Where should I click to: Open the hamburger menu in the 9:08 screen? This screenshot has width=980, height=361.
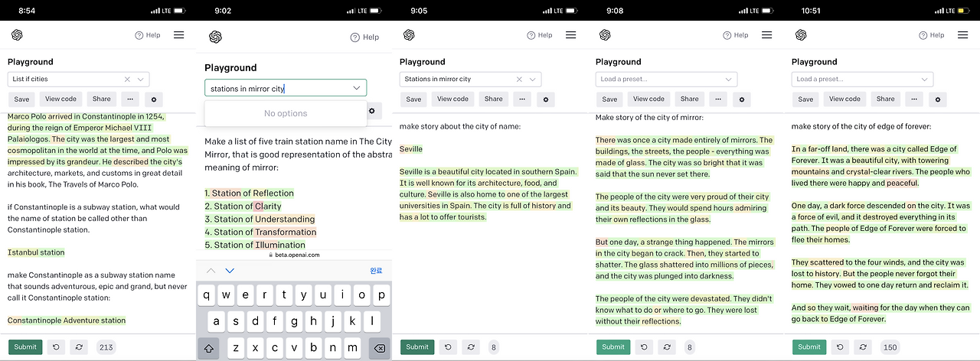[766, 35]
